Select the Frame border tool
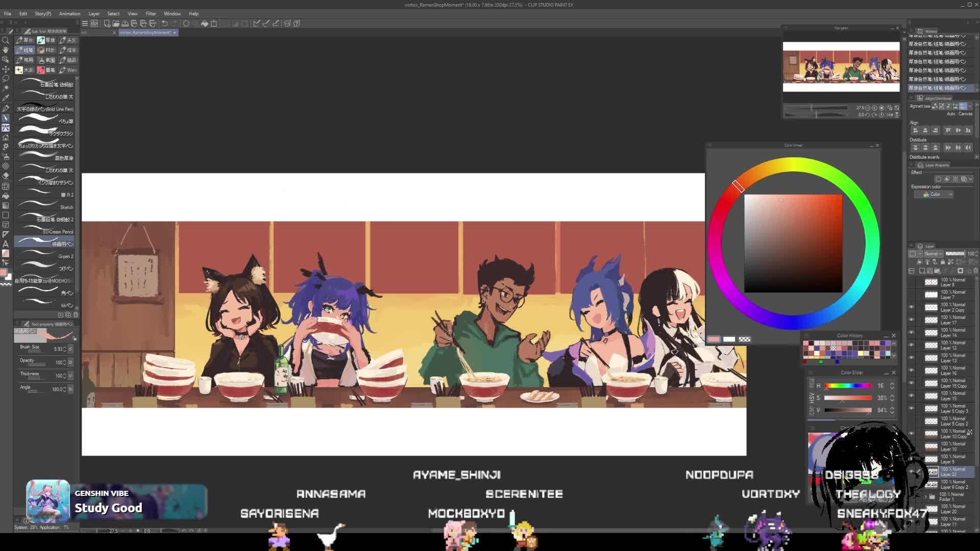The image size is (980, 551). (x=6, y=224)
